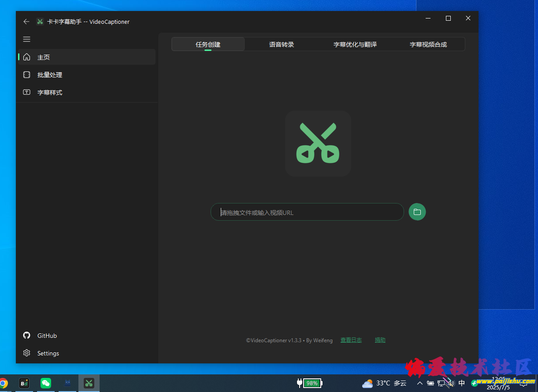
Task: Switch to the 字幕优化与翻译 tab
Action: tap(355, 44)
